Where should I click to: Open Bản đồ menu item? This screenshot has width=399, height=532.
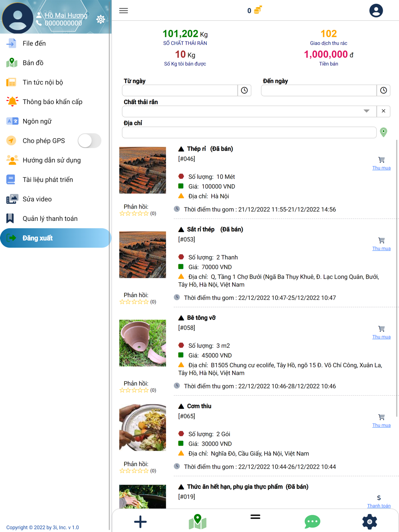(55, 63)
